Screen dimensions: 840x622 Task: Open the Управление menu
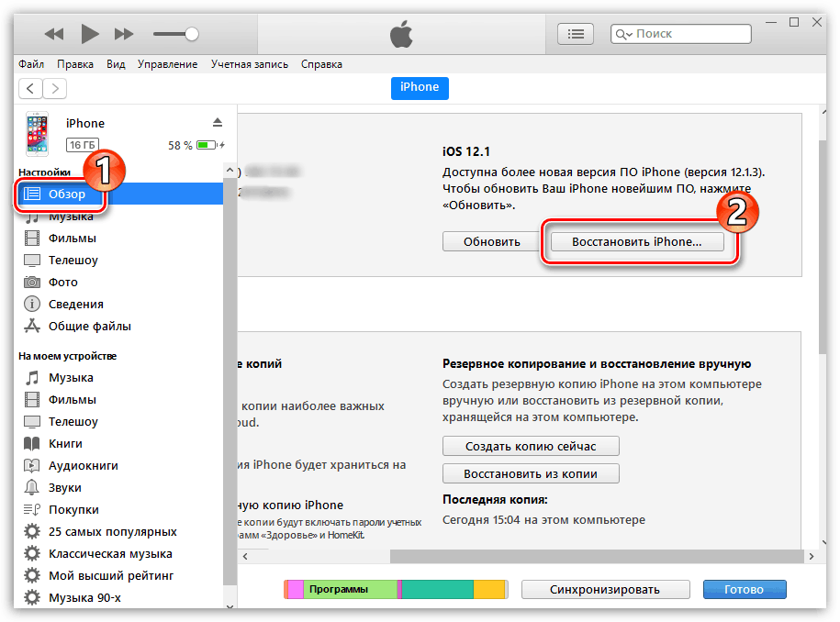point(168,64)
